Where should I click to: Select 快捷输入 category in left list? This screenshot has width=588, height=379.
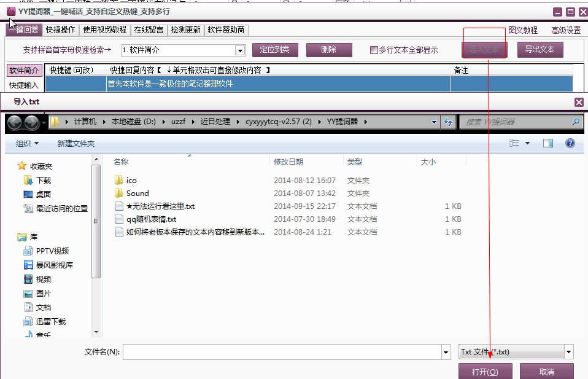(x=24, y=85)
